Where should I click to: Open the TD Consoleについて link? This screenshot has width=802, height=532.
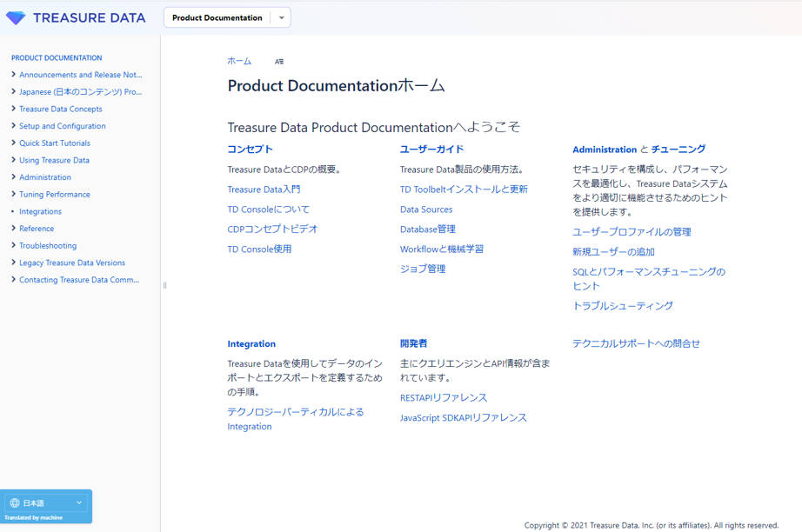[x=269, y=209]
